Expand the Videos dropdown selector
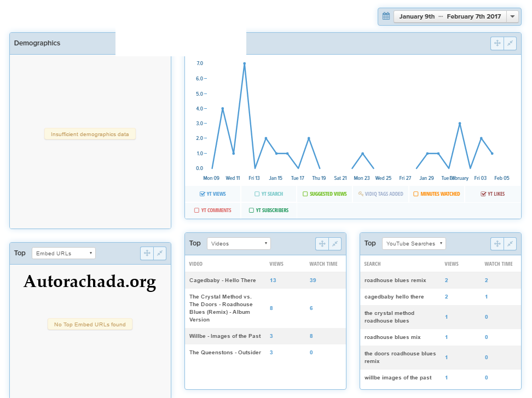Image resolution: width=532 pixels, height=398 pixels. pyautogui.click(x=239, y=243)
